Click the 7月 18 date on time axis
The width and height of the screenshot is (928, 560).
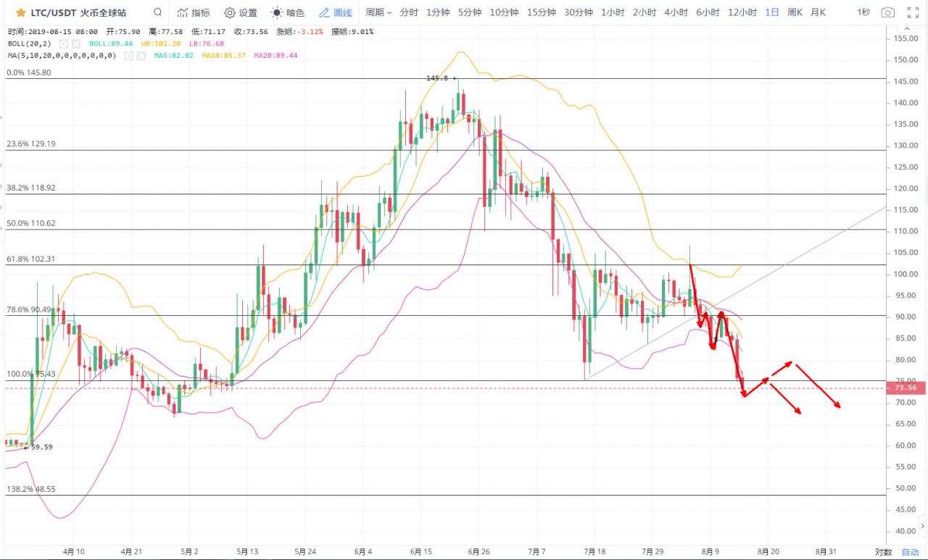pyautogui.click(x=594, y=551)
